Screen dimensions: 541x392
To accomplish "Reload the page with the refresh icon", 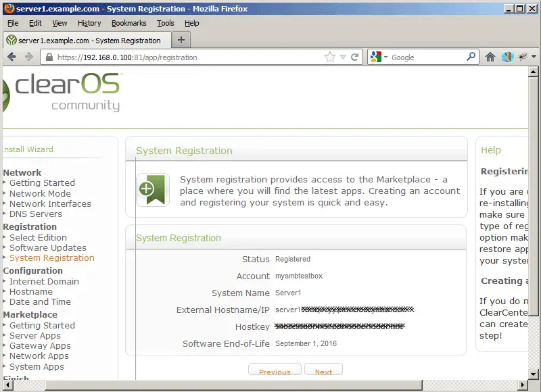I will click(x=354, y=57).
